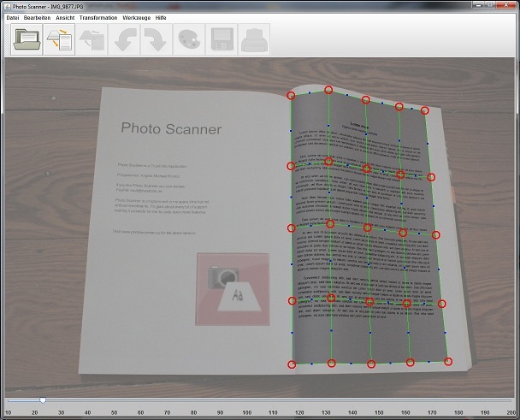Image resolution: width=520 pixels, height=420 pixels.
Task: Open the Datei menu
Action: click(x=13, y=18)
